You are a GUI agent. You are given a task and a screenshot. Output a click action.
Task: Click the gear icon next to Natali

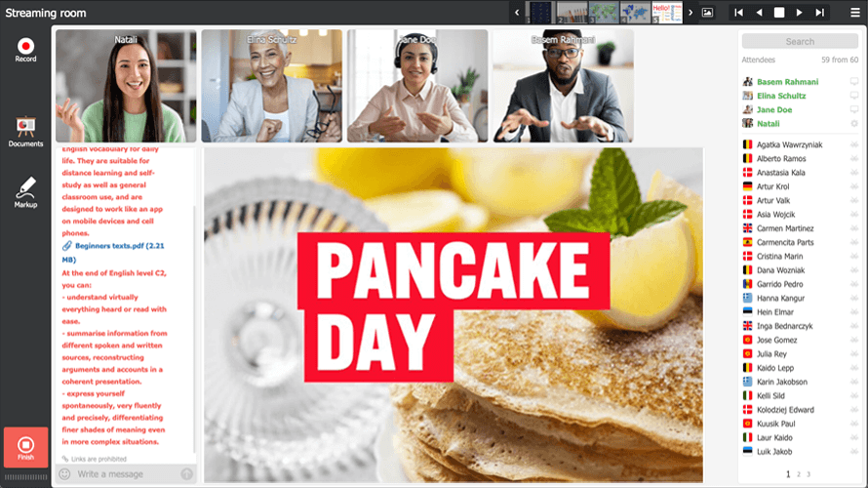(854, 124)
